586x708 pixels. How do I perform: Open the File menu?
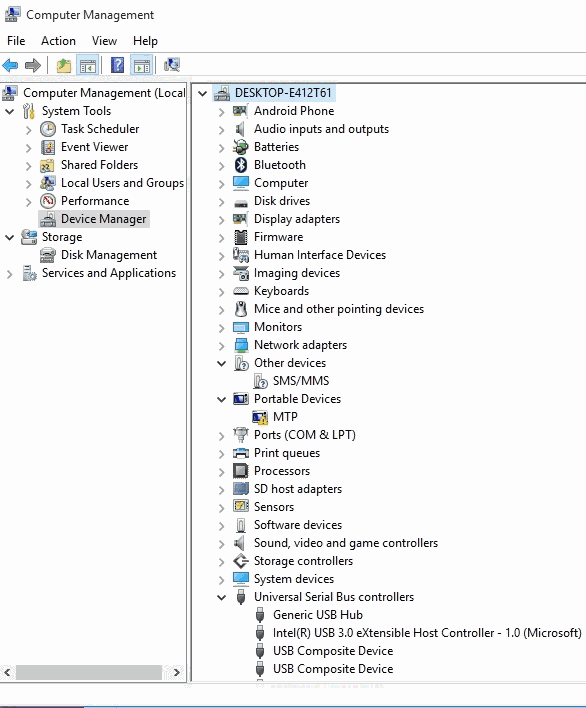(x=16, y=41)
